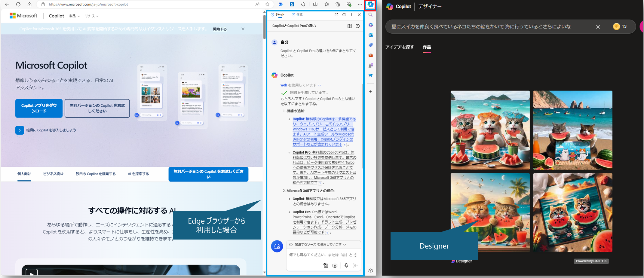Open the image of two cats on the beach with a sign
The height and width of the screenshot is (278, 644).
573,130
